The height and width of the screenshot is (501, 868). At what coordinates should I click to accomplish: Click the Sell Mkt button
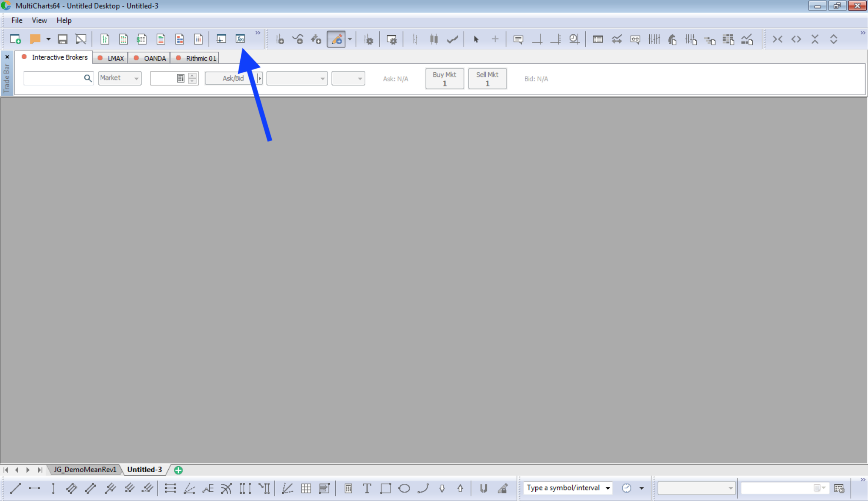click(x=487, y=78)
